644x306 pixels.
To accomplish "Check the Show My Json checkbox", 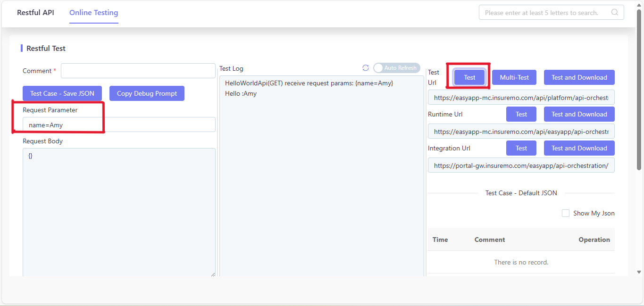I will tap(566, 213).
